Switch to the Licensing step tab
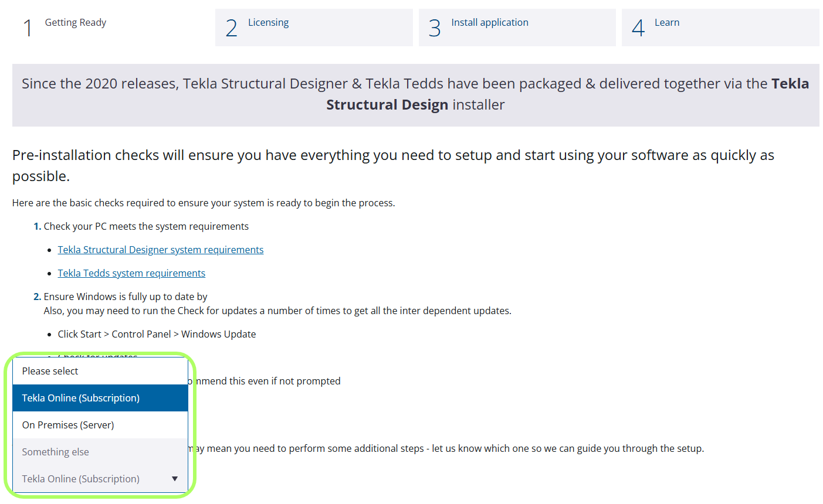823x504 pixels. [x=314, y=28]
